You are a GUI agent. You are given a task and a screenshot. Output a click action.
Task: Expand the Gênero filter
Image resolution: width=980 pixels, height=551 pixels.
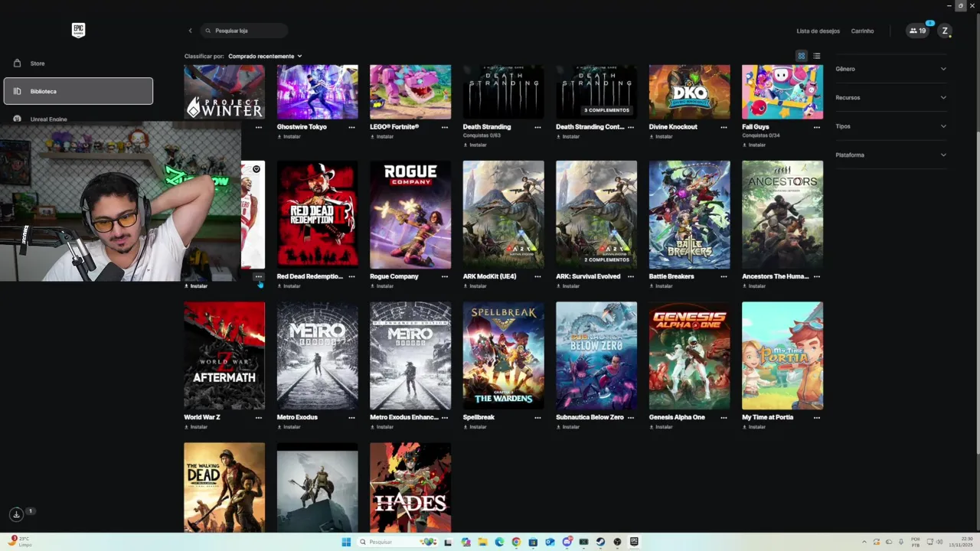click(891, 69)
